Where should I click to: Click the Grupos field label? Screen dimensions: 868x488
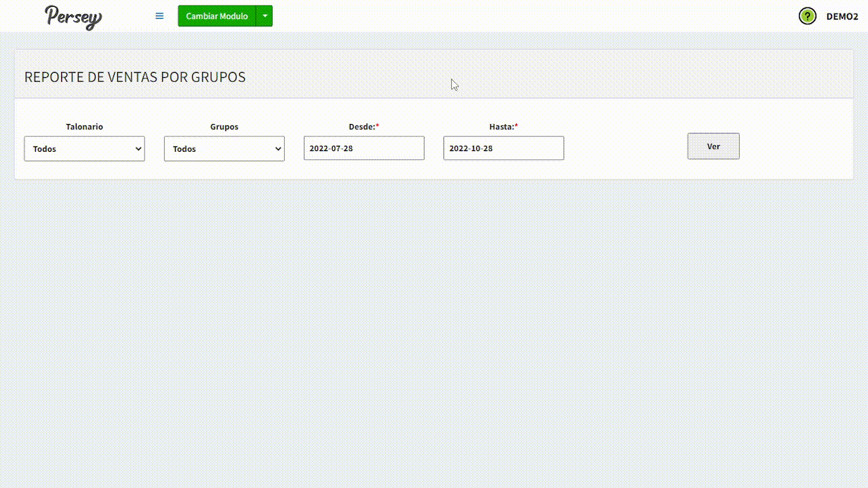(224, 127)
